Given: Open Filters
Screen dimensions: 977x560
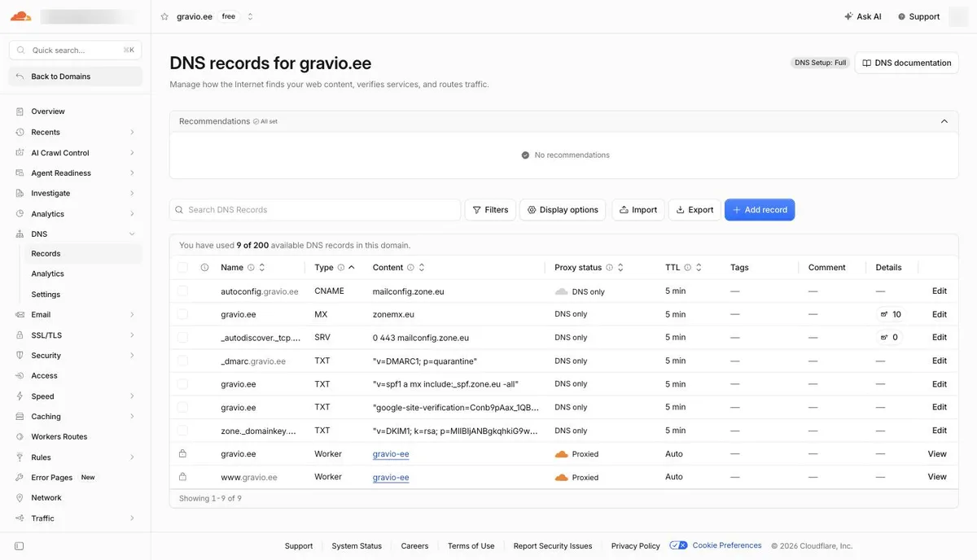Looking at the screenshot, I should (x=490, y=209).
